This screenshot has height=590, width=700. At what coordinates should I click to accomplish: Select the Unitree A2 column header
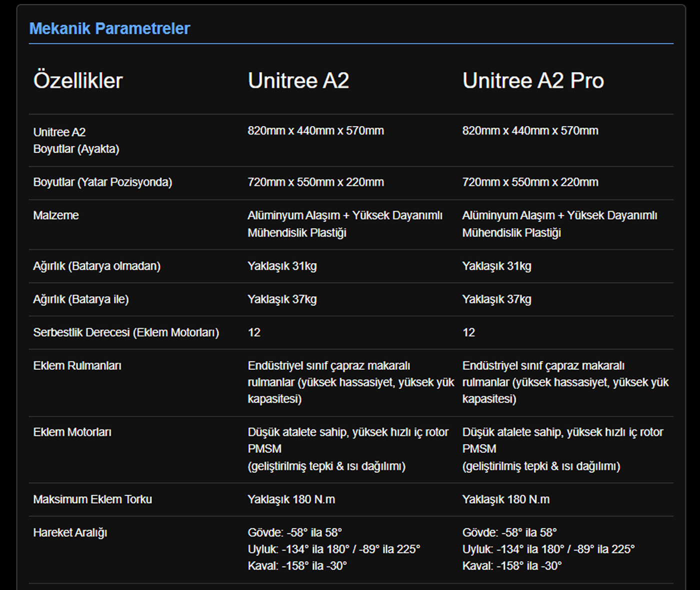(x=298, y=80)
